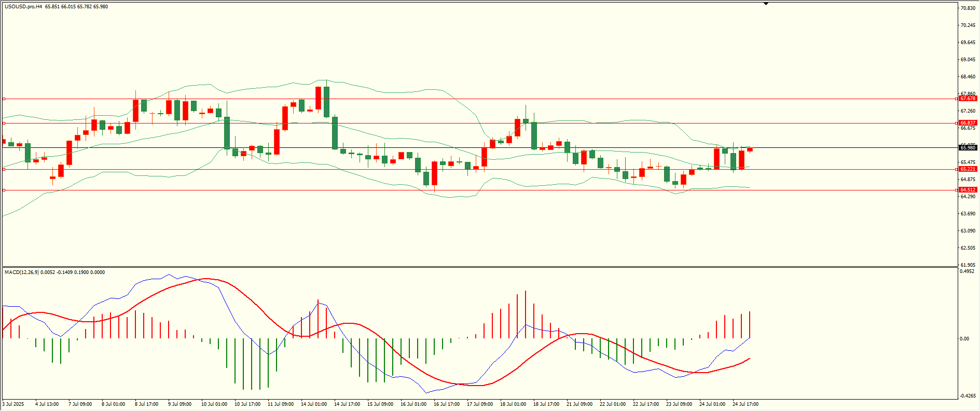Click the 24 Jul 17:00 time axis label
The width and height of the screenshot is (980, 411).
(746, 404)
